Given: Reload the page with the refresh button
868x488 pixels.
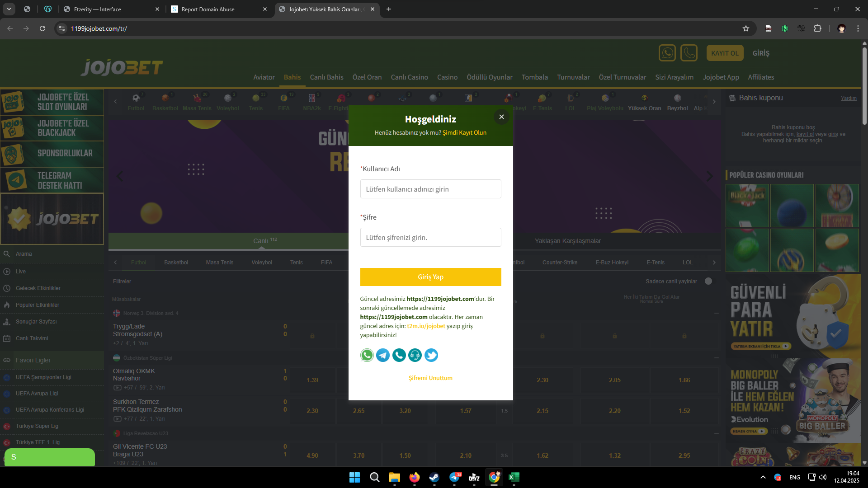Looking at the screenshot, I should pos(42,28).
